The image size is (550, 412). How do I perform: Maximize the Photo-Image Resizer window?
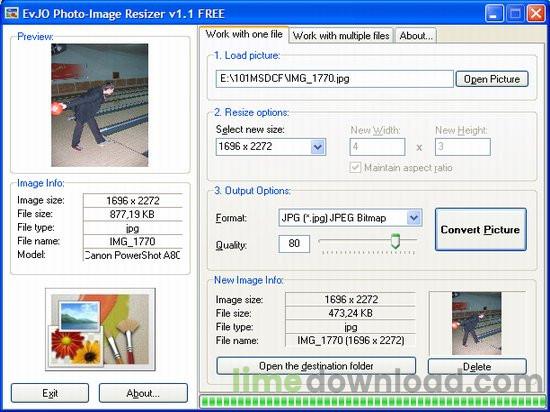pyautogui.click(x=515, y=14)
